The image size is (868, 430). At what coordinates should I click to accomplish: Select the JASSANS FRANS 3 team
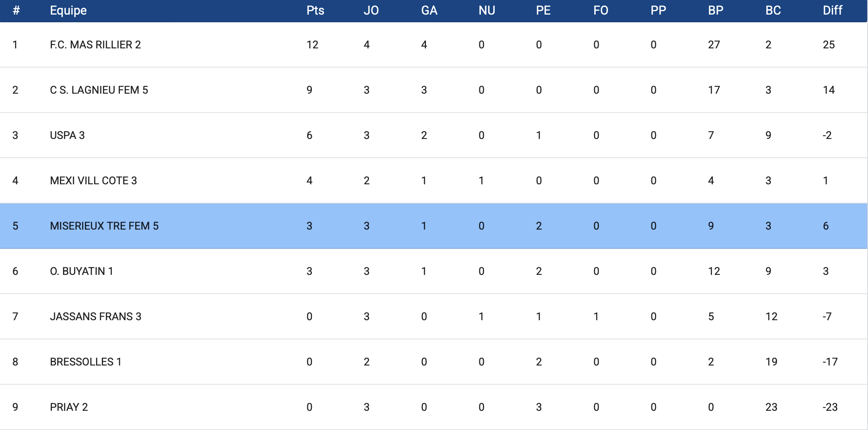pos(96,317)
